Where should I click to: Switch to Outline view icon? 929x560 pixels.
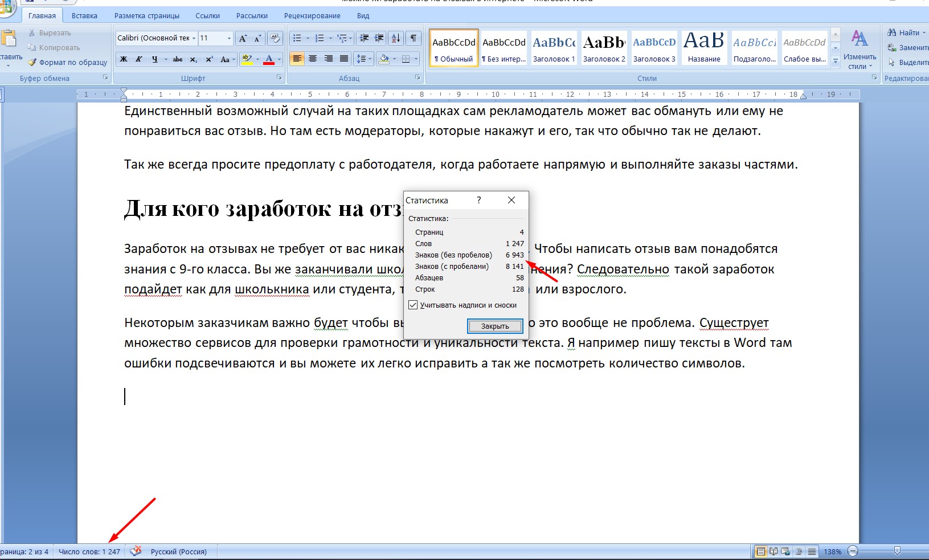click(x=799, y=551)
